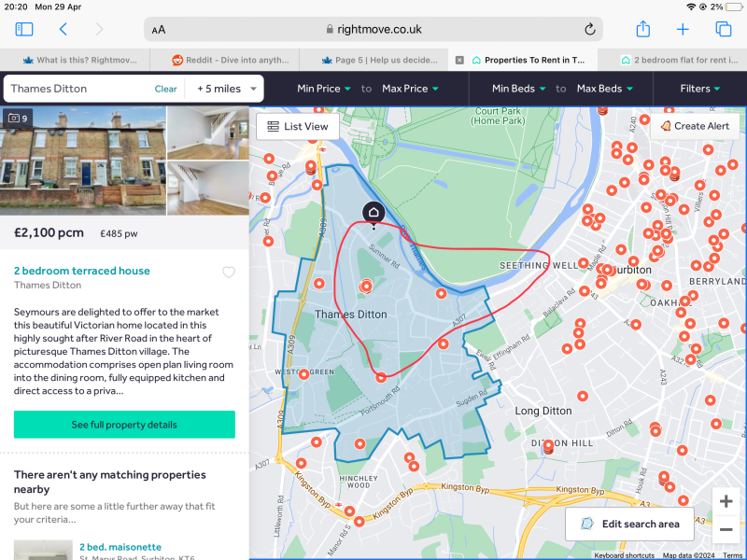Expand the Filters menu
This screenshot has width=747, height=560.
coord(699,89)
